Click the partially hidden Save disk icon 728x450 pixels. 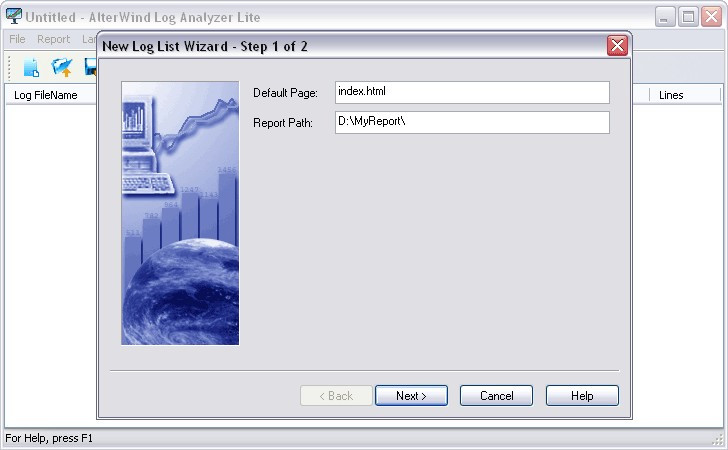click(91, 67)
